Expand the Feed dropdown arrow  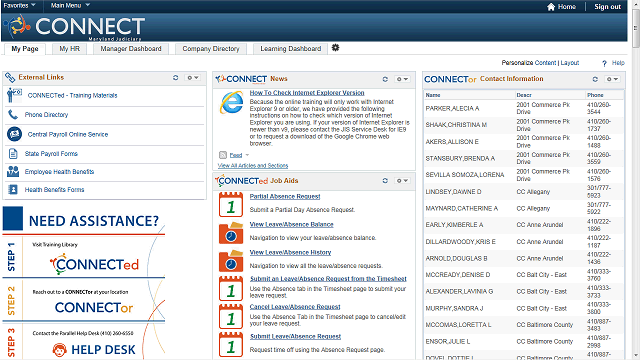pyautogui.click(x=247, y=155)
